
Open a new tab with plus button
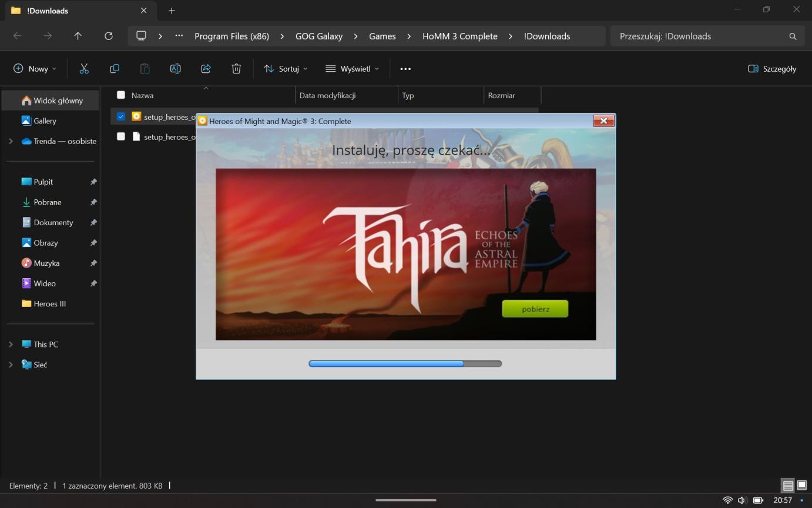(x=172, y=11)
